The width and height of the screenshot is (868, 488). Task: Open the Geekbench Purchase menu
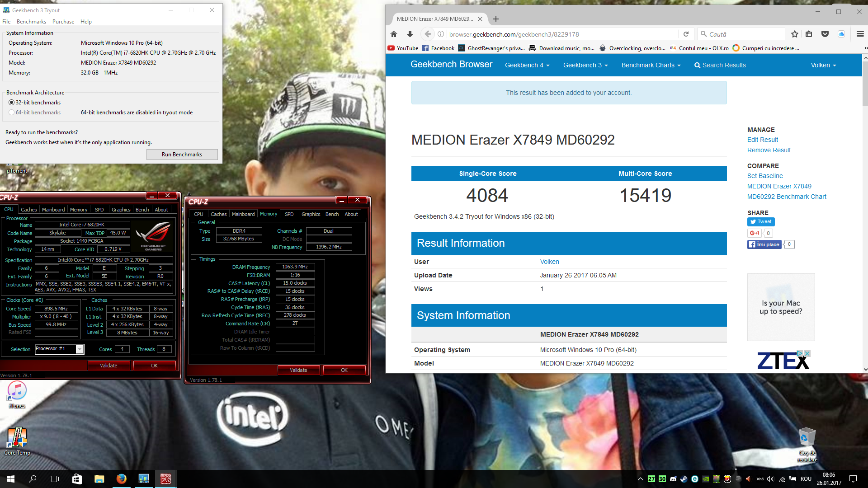(63, 22)
